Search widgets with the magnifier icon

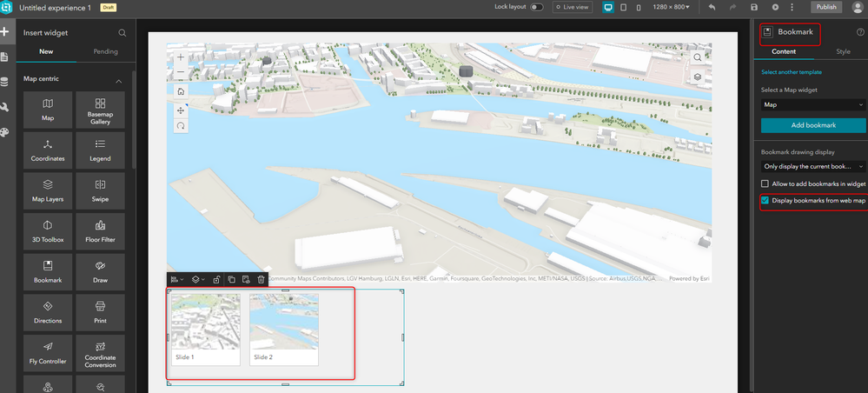pyautogui.click(x=123, y=33)
